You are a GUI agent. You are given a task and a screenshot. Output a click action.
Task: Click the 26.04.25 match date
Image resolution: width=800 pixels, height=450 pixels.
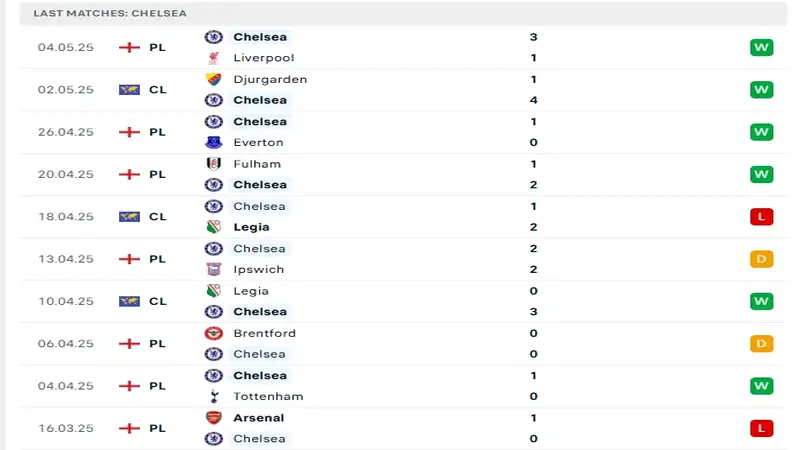pyautogui.click(x=66, y=132)
